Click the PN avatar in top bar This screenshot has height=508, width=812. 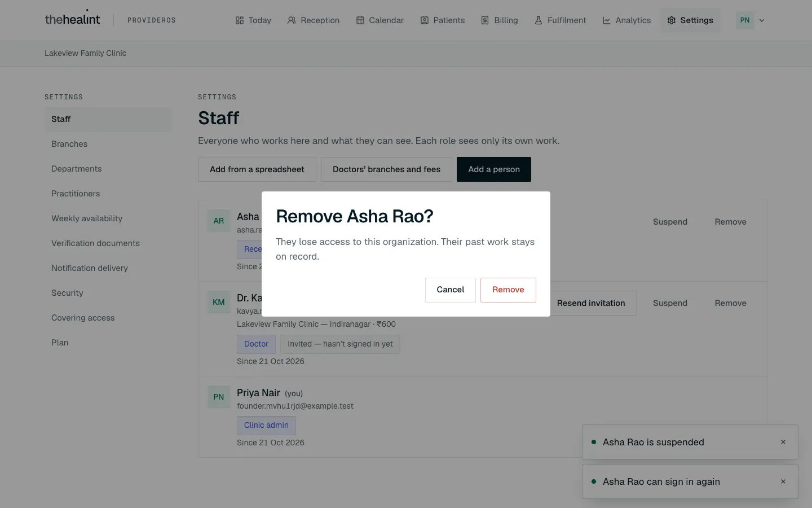click(745, 20)
